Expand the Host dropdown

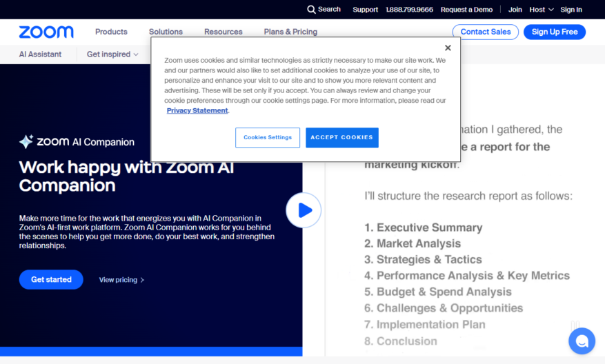tap(541, 10)
